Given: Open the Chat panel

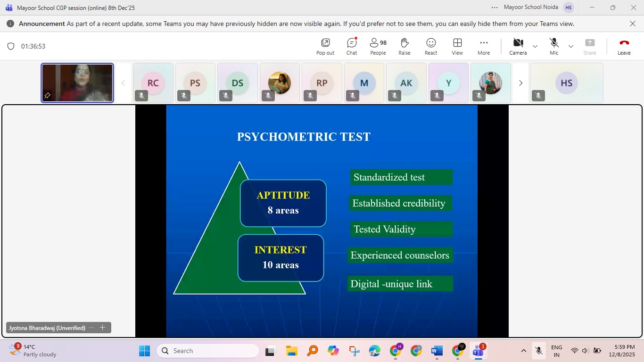Looking at the screenshot, I should coord(351,46).
